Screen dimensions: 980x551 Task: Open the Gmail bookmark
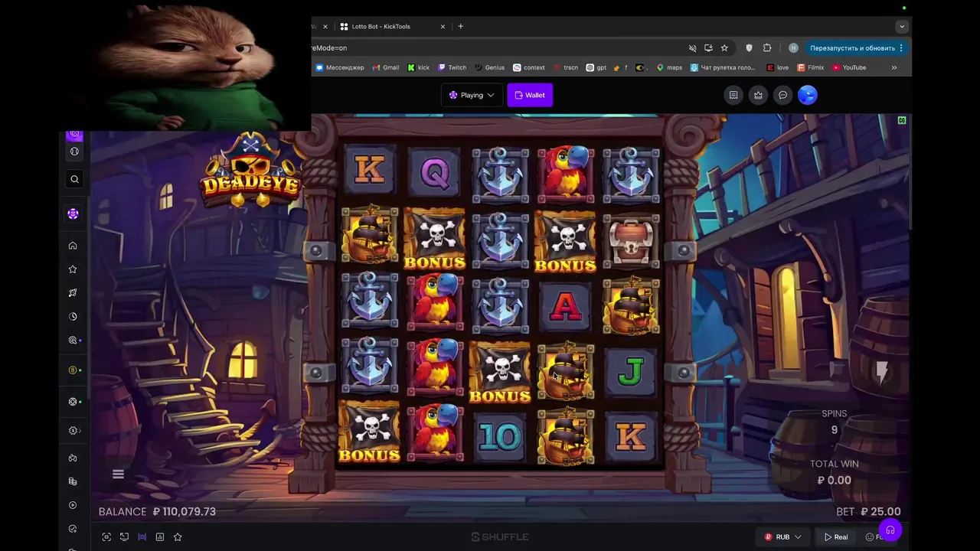(386, 67)
